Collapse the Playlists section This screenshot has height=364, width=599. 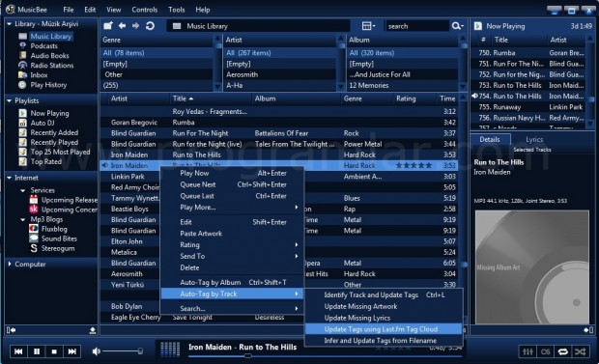(9, 100)
